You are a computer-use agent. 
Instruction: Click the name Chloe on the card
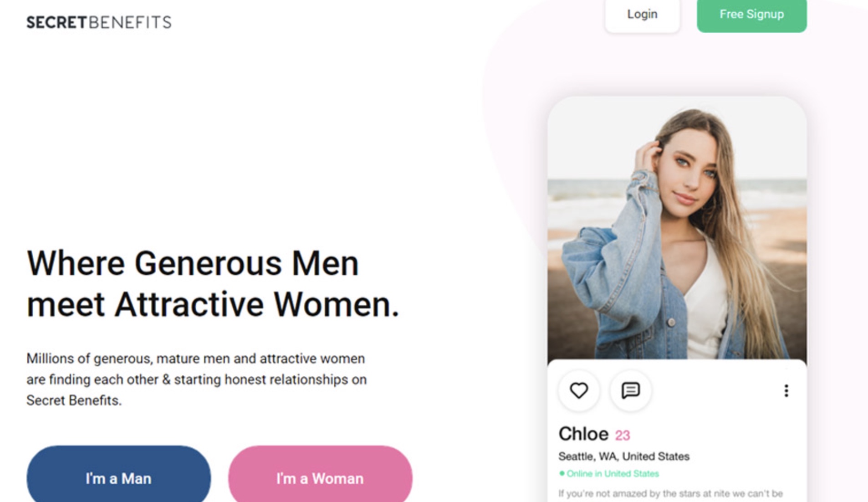coord(583,434)
